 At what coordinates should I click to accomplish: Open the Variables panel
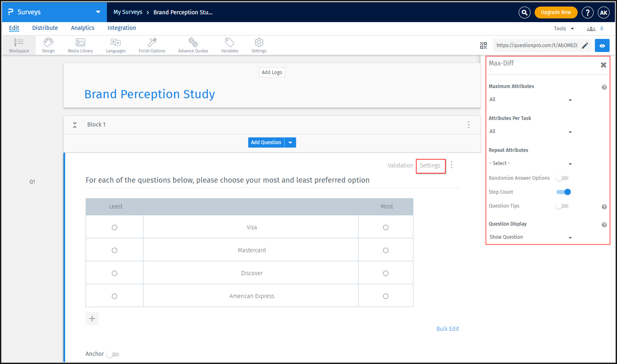[229, 45]
